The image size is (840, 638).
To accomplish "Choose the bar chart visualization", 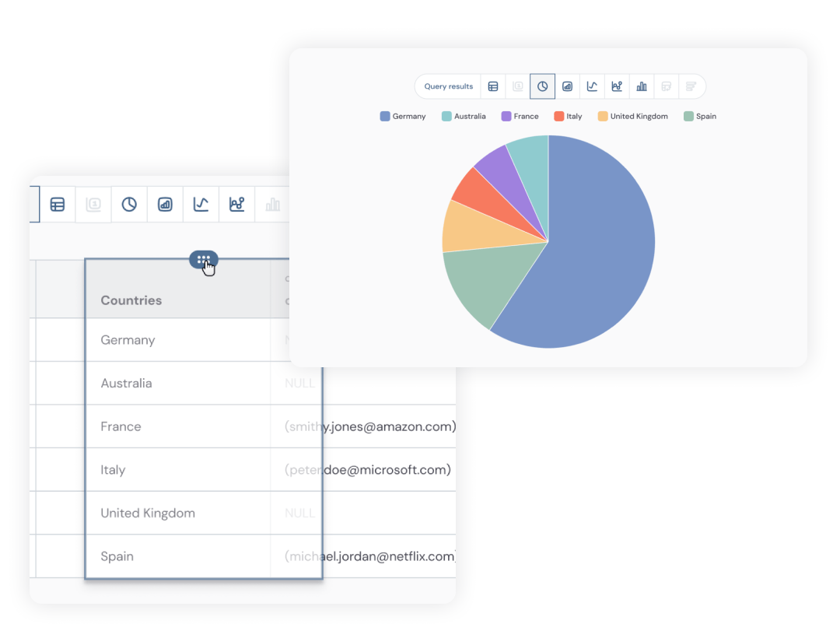I will (x=642, y=86).
